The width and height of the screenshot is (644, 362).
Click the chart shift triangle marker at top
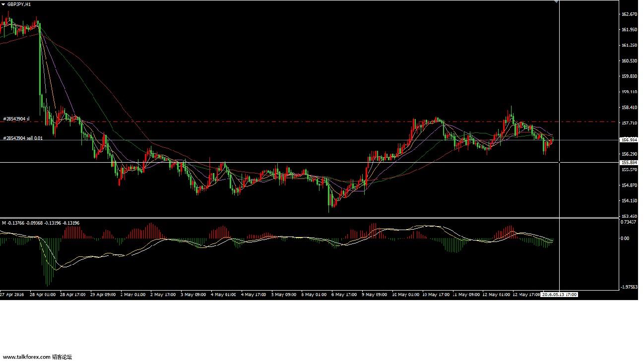point(556,1)
